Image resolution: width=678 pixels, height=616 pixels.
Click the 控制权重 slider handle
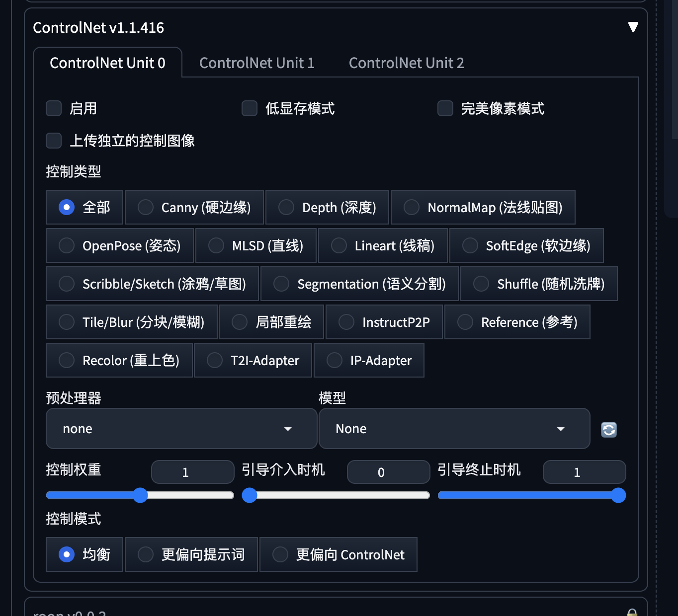point(141,495)
